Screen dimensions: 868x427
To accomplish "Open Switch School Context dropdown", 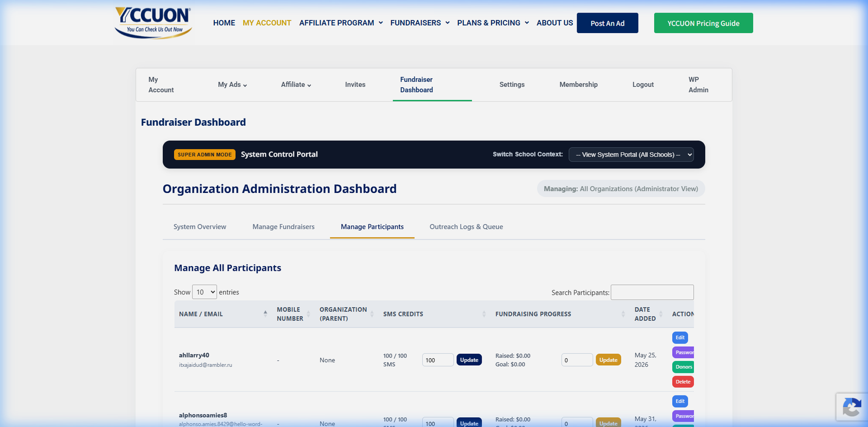I will pyautogui.click(x=631, y=154).
